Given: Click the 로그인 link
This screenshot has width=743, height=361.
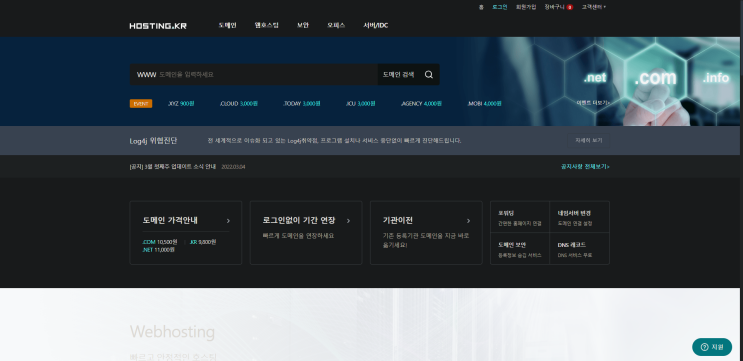Looking at the screenshot, I should coord(499,7).
